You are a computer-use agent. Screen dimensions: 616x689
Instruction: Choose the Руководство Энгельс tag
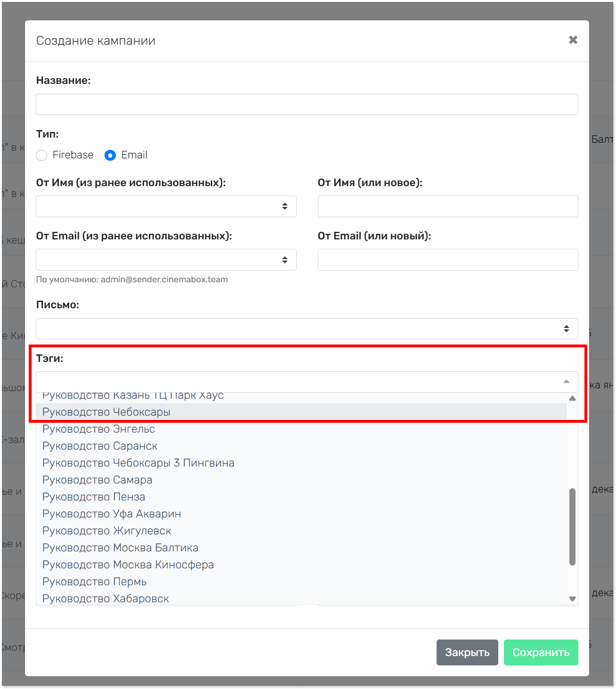(99, 429)
